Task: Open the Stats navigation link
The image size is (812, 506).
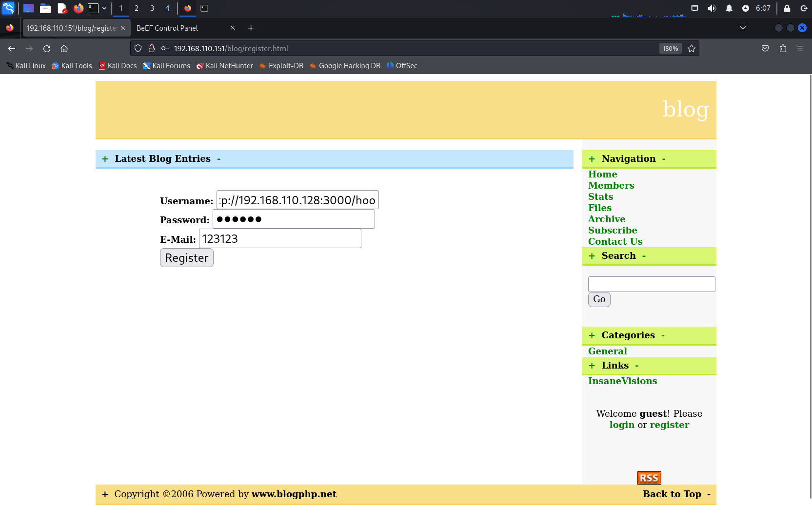Action: coord(600,196)
